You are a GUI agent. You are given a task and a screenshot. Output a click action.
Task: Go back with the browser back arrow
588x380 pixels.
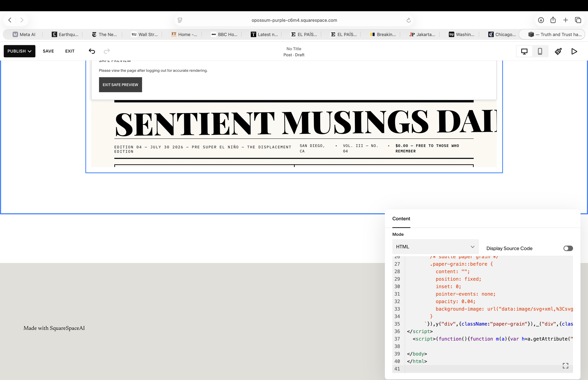tap(10, 20)
